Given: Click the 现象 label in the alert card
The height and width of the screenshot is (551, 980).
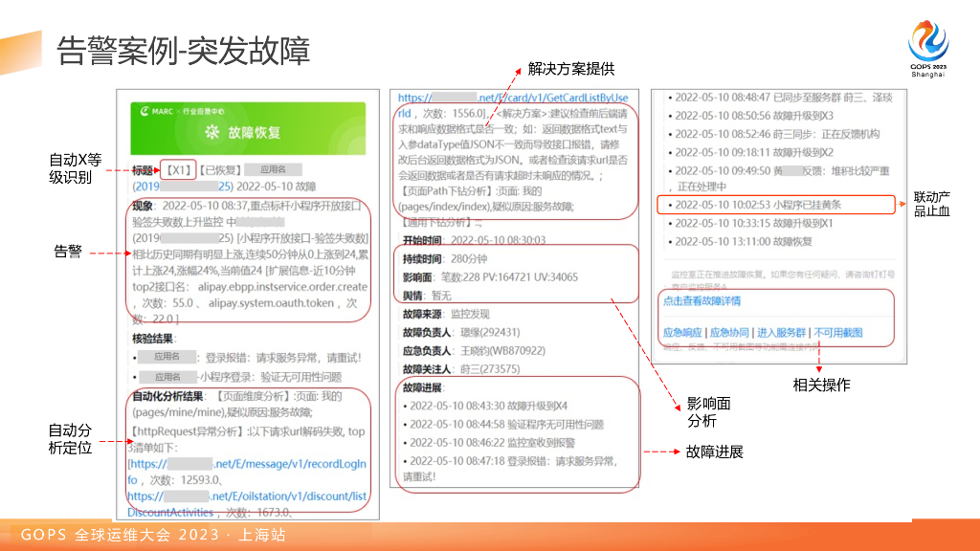Looking at the screenshot, I should click(143, 206).
